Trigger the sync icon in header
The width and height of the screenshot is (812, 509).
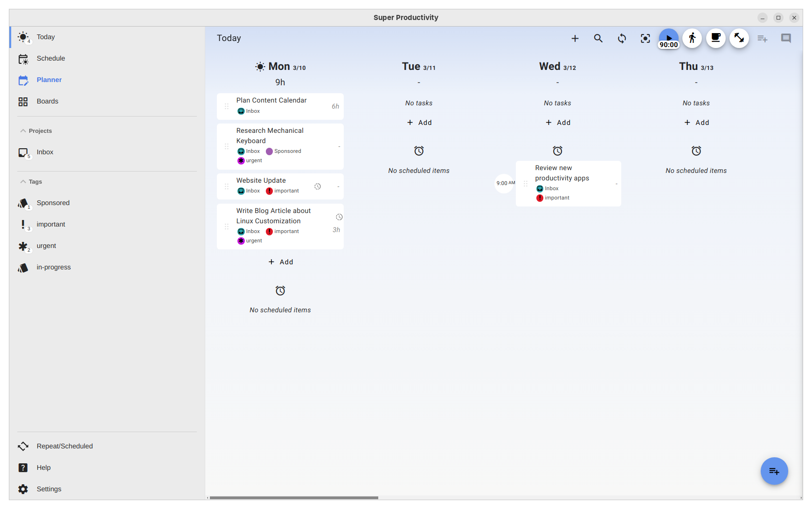(622, 38)
